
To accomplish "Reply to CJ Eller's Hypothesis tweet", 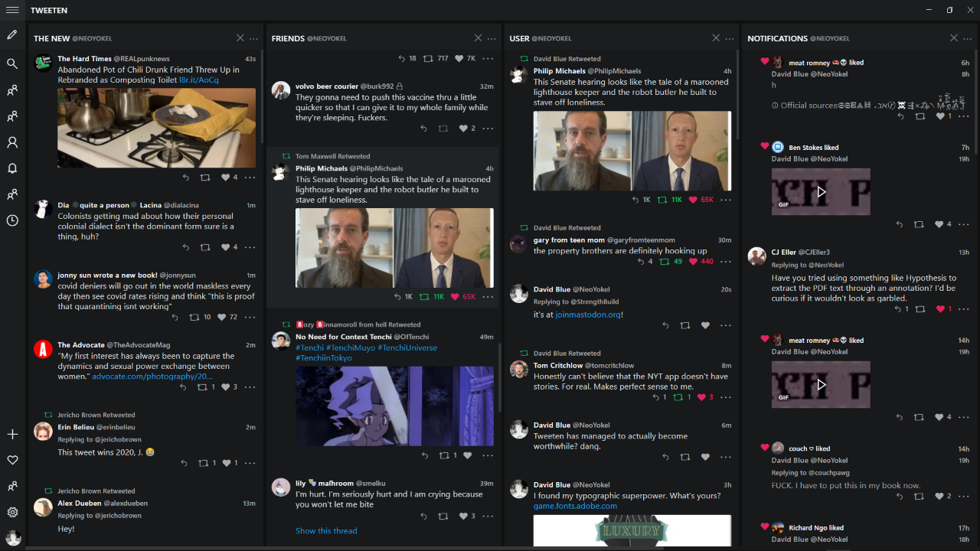I will 899,309.
